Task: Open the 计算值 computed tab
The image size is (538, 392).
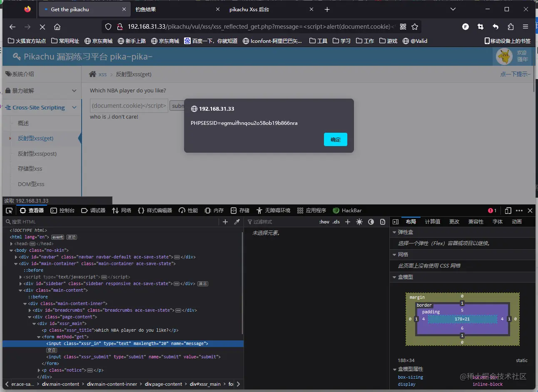Action: (433, 222)
